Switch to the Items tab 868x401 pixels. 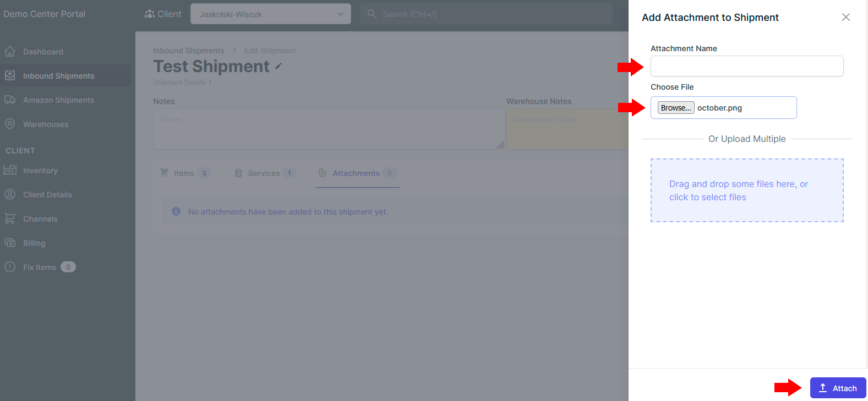coord(185,173)
